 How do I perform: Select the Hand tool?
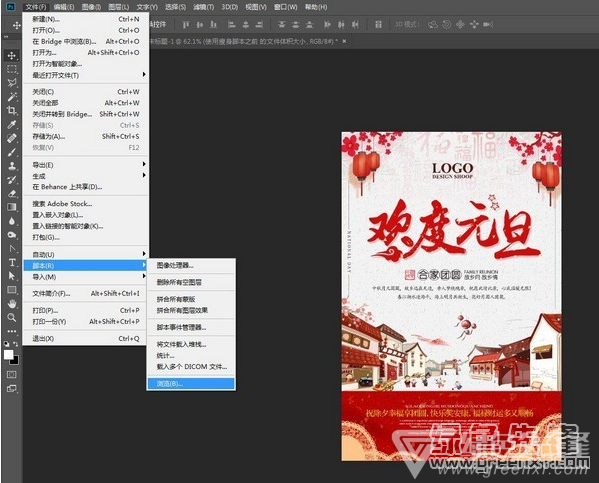pos(12,304)
